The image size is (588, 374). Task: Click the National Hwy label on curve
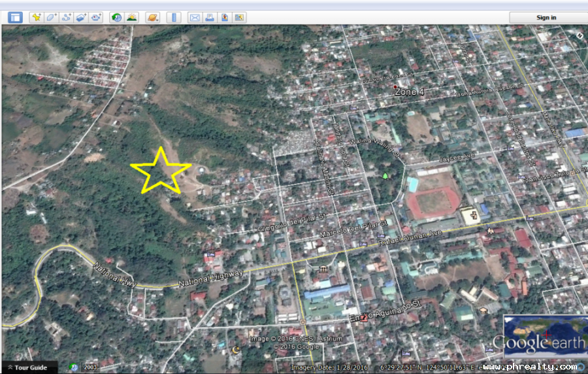pos(114,275)
